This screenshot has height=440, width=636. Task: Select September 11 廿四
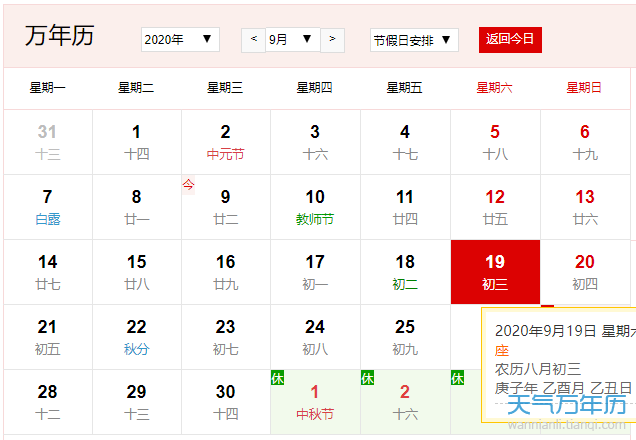405,207
